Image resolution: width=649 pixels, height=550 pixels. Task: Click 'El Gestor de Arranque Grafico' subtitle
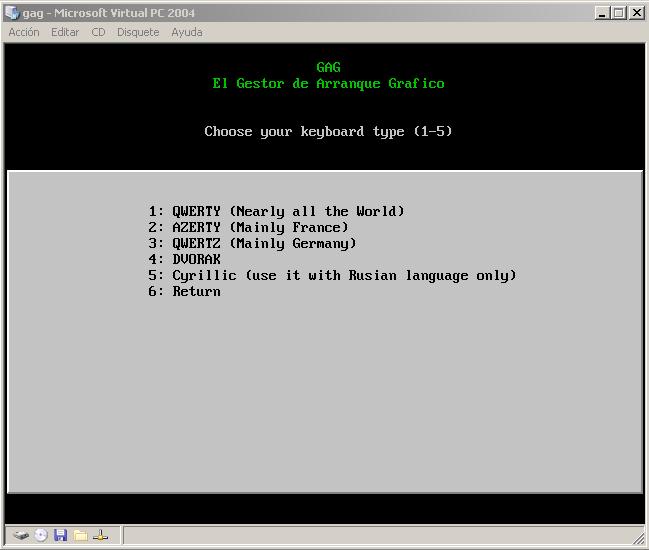tap(329, 84)
